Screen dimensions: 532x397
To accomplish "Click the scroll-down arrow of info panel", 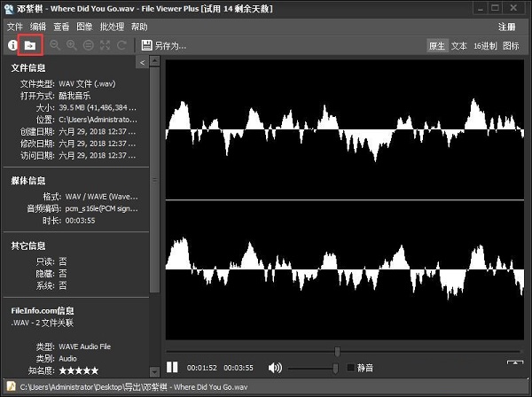I will pyautogui.click(x=156, y=370).
